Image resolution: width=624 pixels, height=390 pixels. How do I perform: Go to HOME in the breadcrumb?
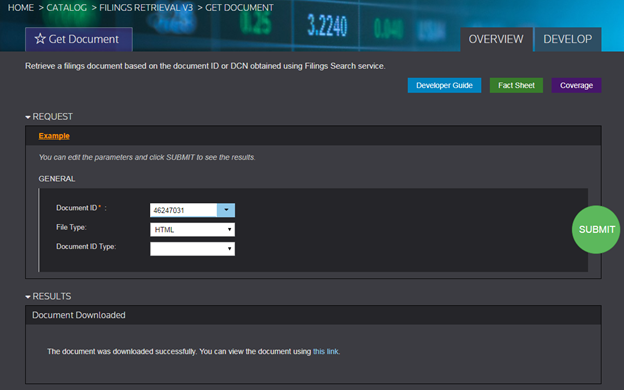pyautogui.click(x=21, y=8)
